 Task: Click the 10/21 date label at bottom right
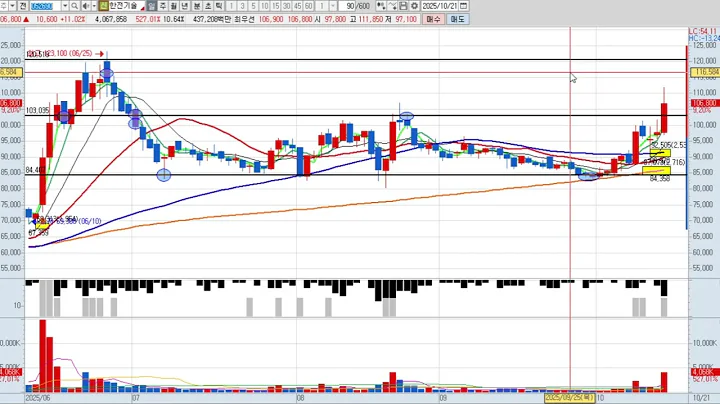click(x=701, y=398)
